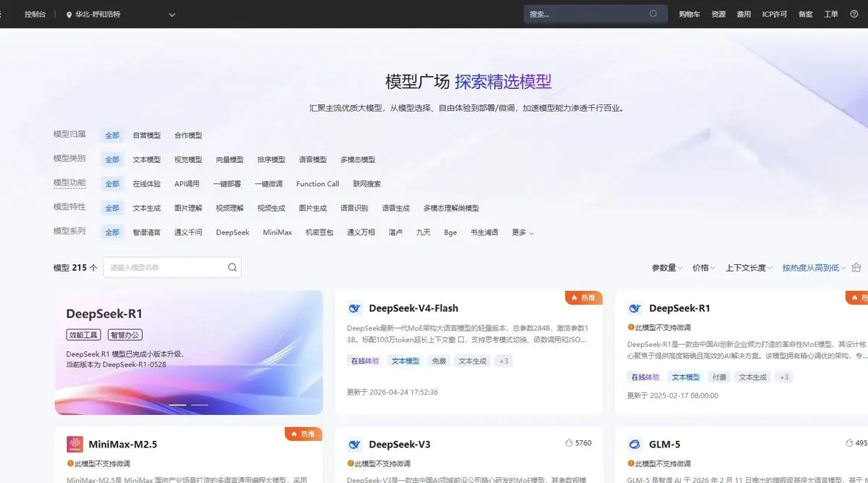Open the GLM-5 model title
The width and height of the screenshot is (868, 483).
coord(665,444)
